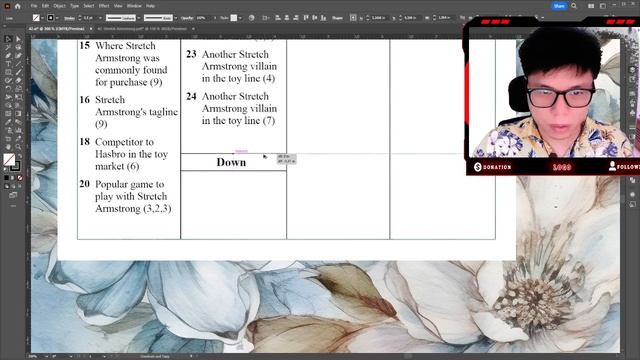The image size is (640, 360).
Task: Open the graphic Style dropdown
Action: pos(240,18)
